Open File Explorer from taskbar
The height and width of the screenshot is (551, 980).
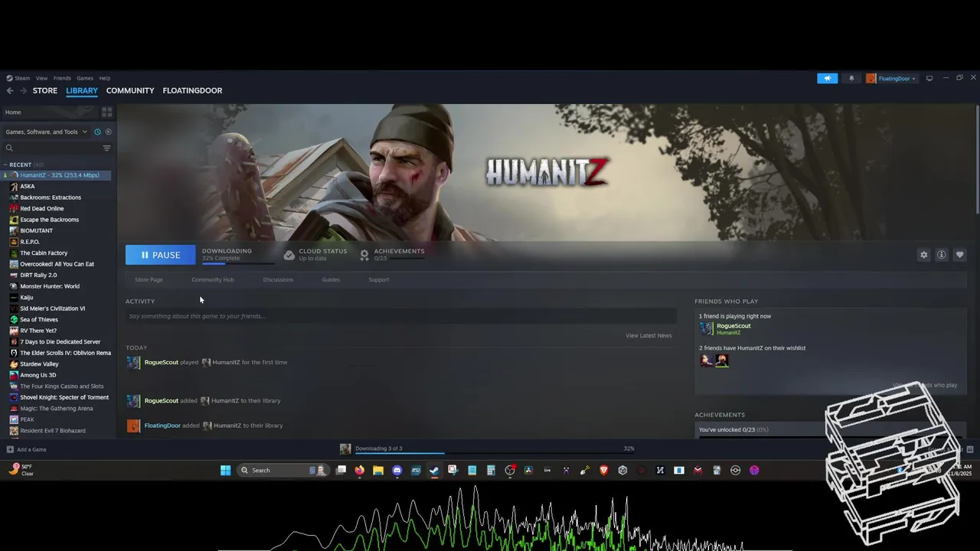(x=378, y=471)
